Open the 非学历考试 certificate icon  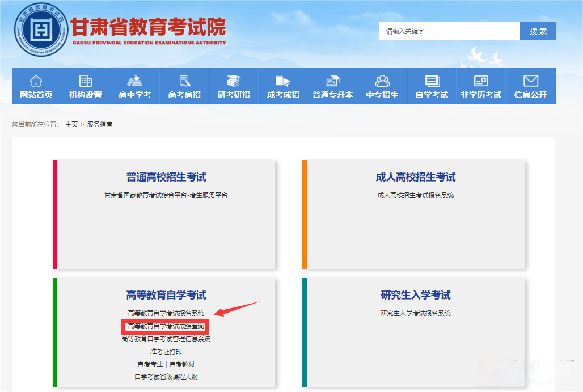click(x=481, y=81)
